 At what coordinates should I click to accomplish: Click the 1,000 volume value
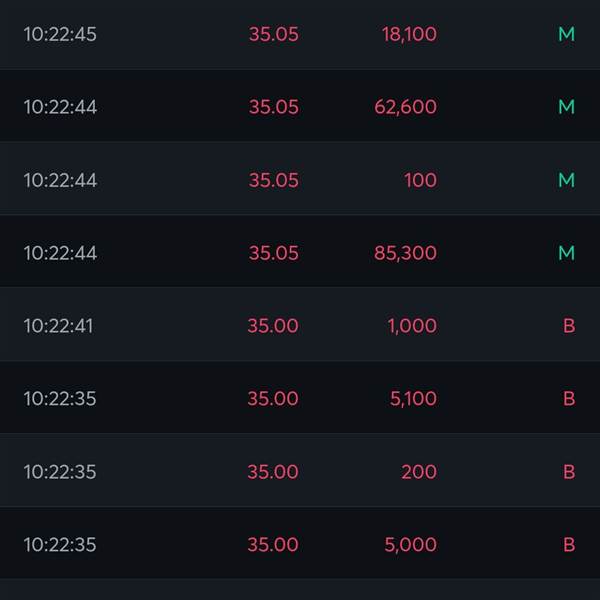tap(412, 326)
